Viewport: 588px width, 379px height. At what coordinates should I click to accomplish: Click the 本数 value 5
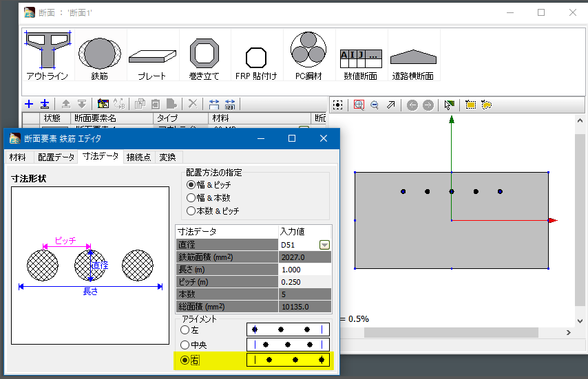(305, 294)
